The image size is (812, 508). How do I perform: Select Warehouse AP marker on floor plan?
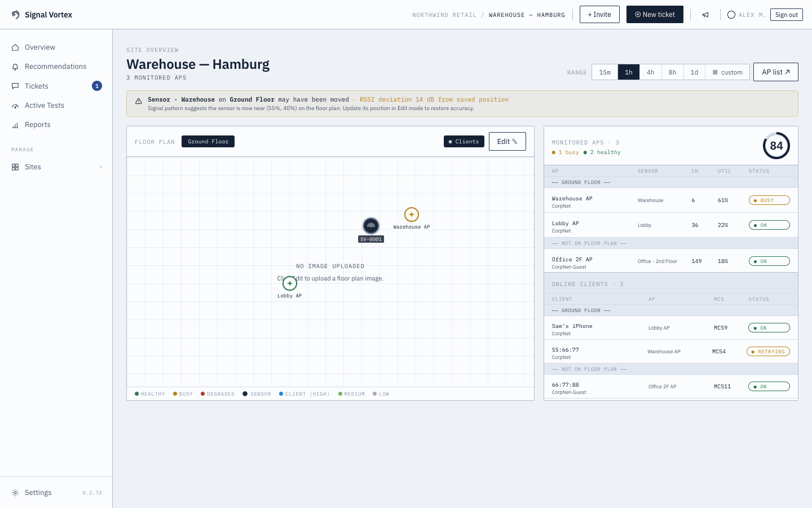[x=412, y=214]
